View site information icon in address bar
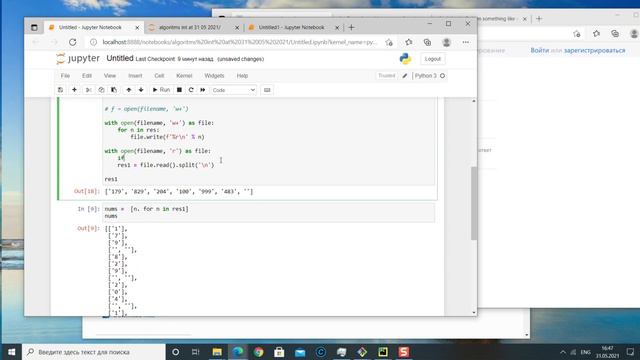 pos(93,42)
